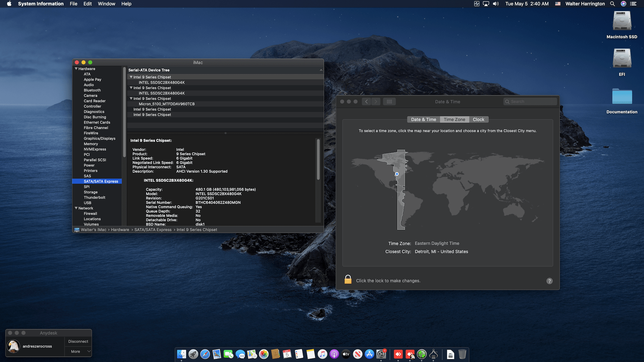Screen dimensions: 644x362
Task: Open the AirPlay menu bar icon
Action: click(486, 4)
